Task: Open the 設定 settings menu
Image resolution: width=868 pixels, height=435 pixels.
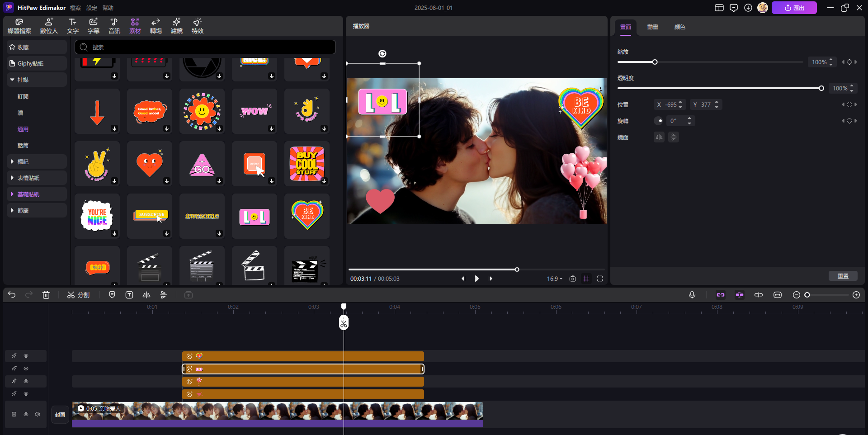Action: tap(92, 8)
